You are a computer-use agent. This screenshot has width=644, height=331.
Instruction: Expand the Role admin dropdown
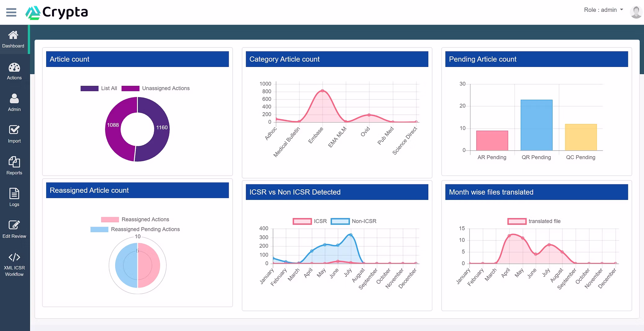click(603, 10)
